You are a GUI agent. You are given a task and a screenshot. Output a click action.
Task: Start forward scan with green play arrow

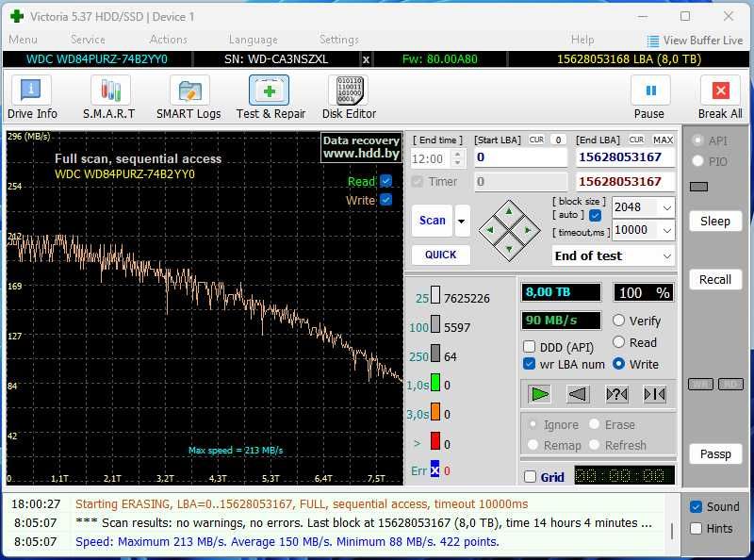coord(539,394)
